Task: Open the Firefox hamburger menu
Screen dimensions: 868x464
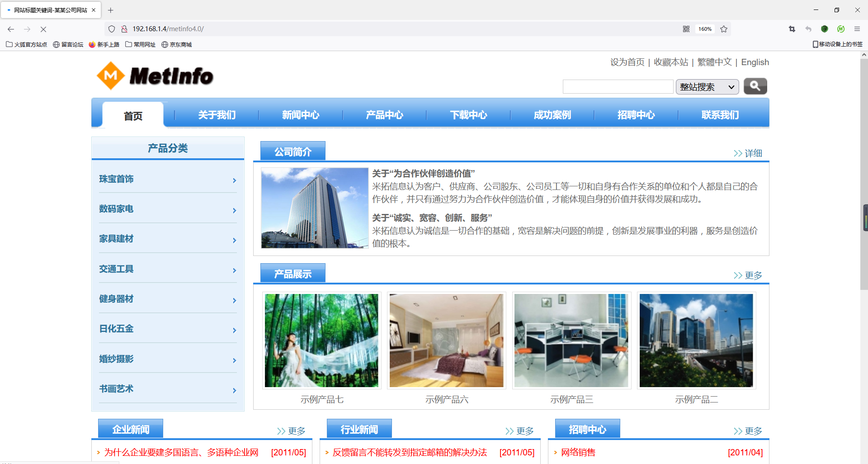Action: click(x=857, y=28)
